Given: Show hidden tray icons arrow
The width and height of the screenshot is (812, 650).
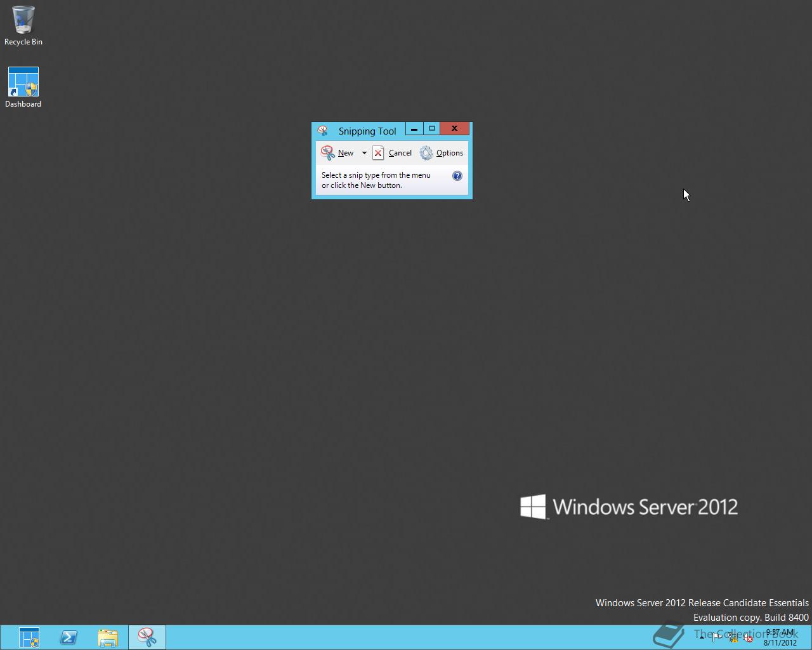Looking at the screenshot, I should coord(702,637).
